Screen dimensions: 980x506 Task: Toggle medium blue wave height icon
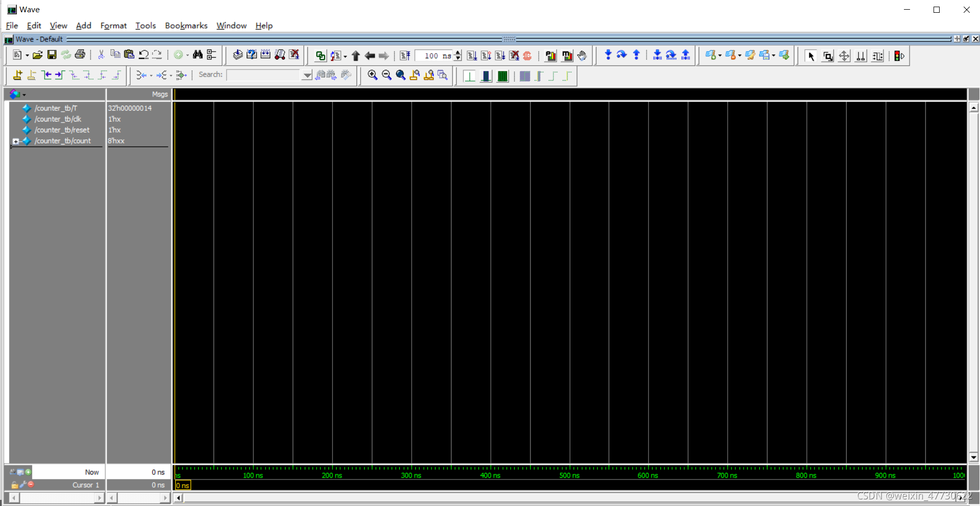click(486, 76)
